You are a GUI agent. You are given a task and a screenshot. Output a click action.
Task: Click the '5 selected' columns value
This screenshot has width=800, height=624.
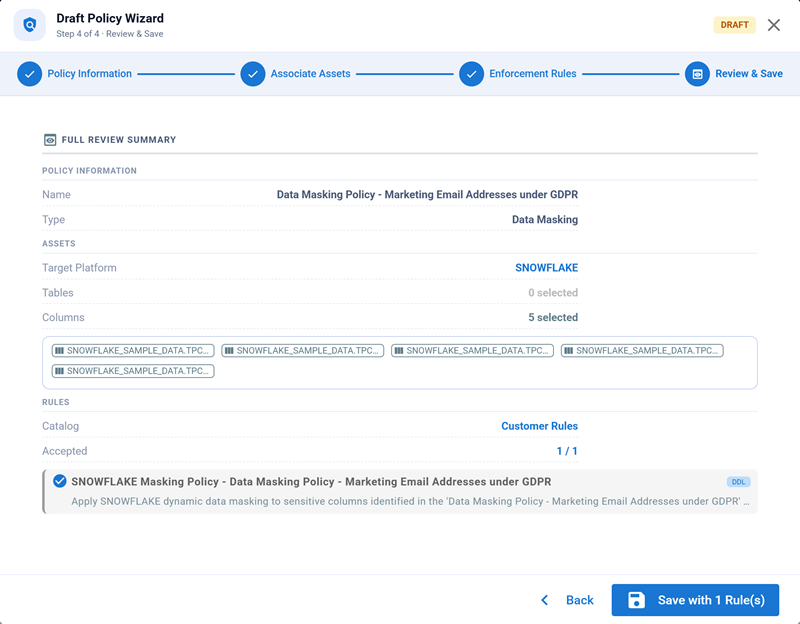tap(553, 317)
